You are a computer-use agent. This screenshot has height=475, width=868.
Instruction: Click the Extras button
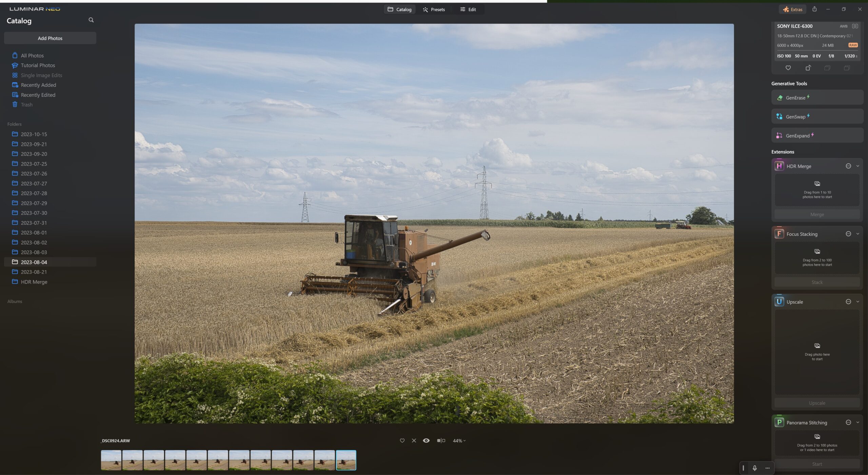click(x=792, y=9)
